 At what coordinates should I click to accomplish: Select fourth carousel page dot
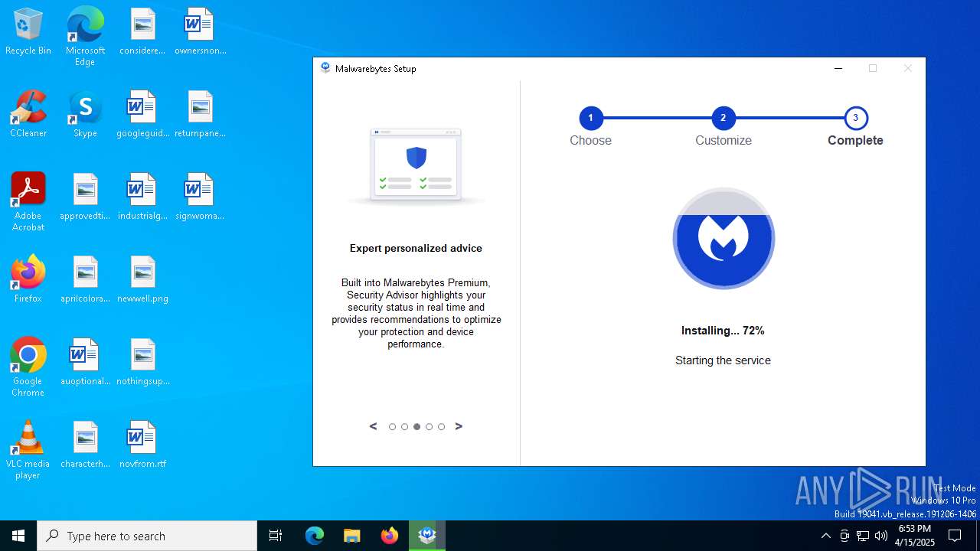tap(429, 427)
